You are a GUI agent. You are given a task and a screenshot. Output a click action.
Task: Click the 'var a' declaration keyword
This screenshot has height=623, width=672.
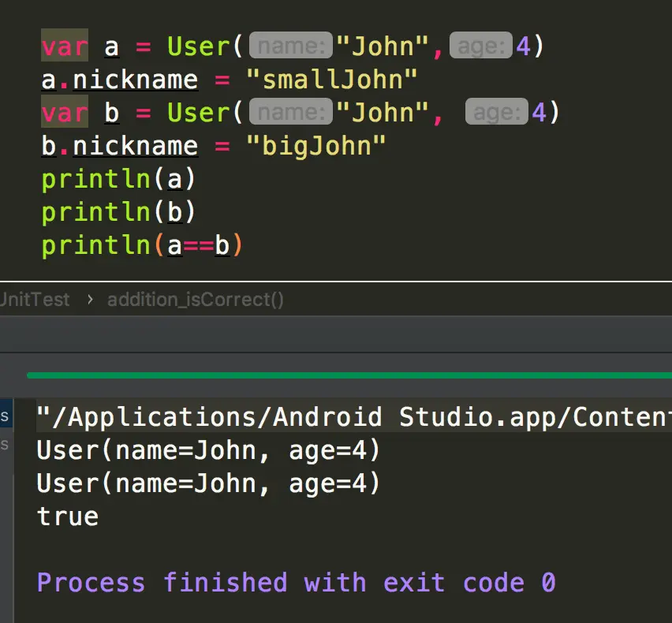pos(65,46)
